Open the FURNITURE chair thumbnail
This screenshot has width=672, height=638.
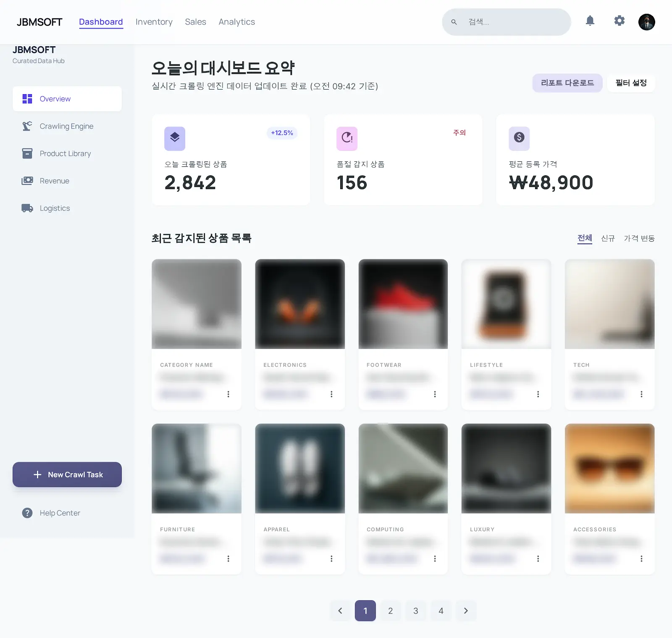click(x=197, y=468)
